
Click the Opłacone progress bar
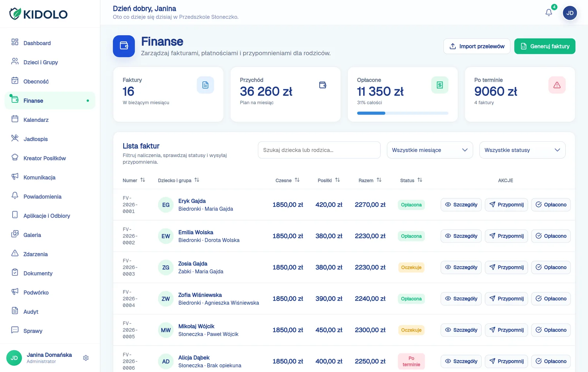pyautogui.click(x=402, y=113)
